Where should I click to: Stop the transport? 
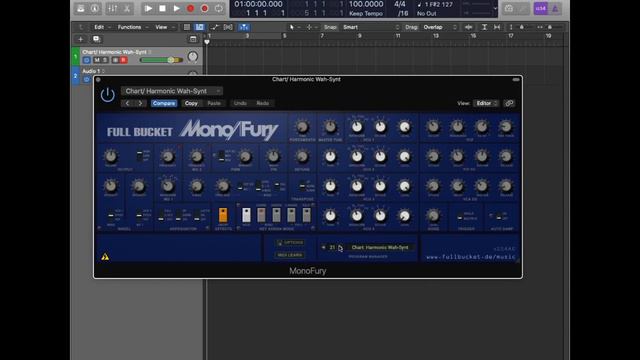(x=162, y=8)
